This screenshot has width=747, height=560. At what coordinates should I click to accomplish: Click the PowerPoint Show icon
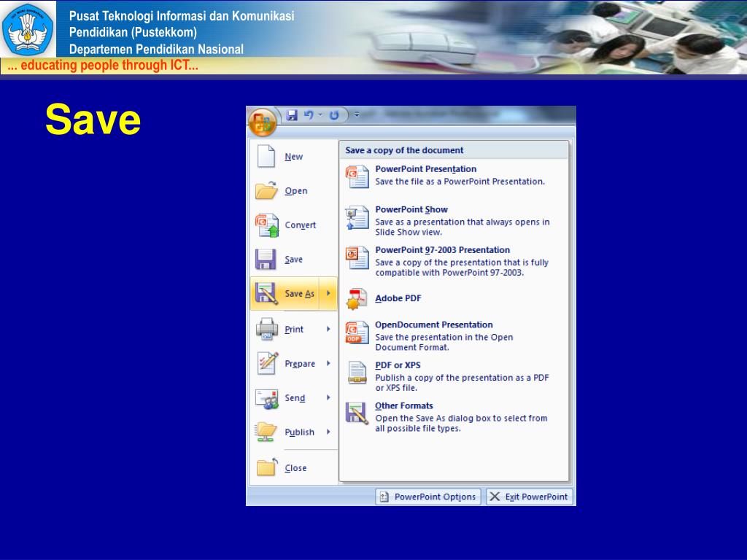click(357, 217)
